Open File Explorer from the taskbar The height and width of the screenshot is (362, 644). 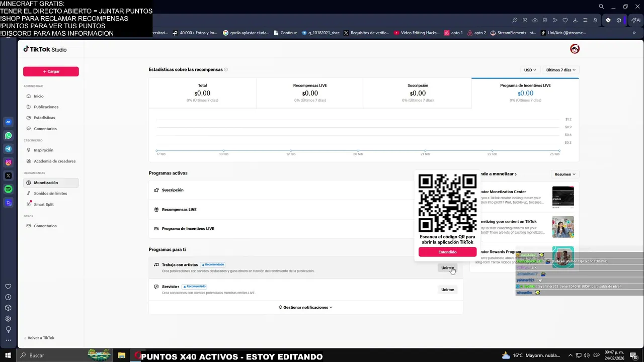(x=121, y=355)
